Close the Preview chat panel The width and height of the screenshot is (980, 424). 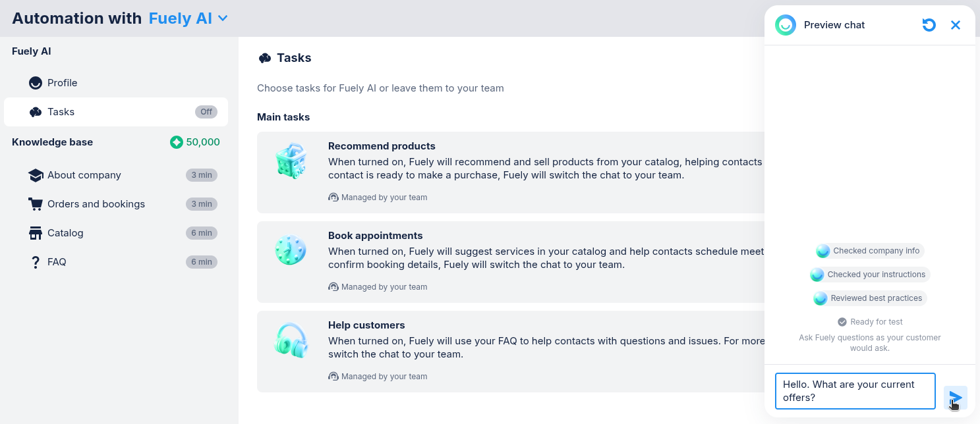point(955,25)
